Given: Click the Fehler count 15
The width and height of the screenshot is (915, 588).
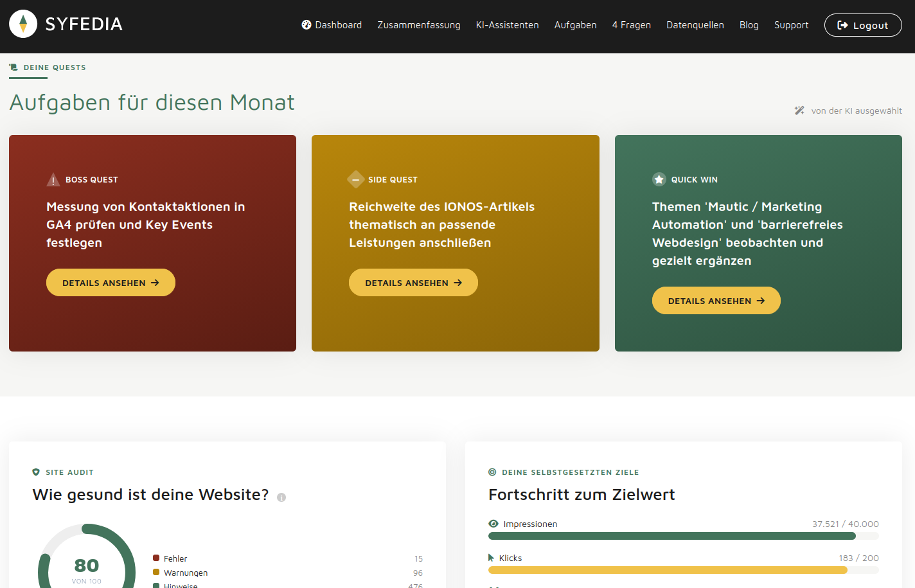Looking at the screenshot, I should pyautogui.click(x=418, y=559).
